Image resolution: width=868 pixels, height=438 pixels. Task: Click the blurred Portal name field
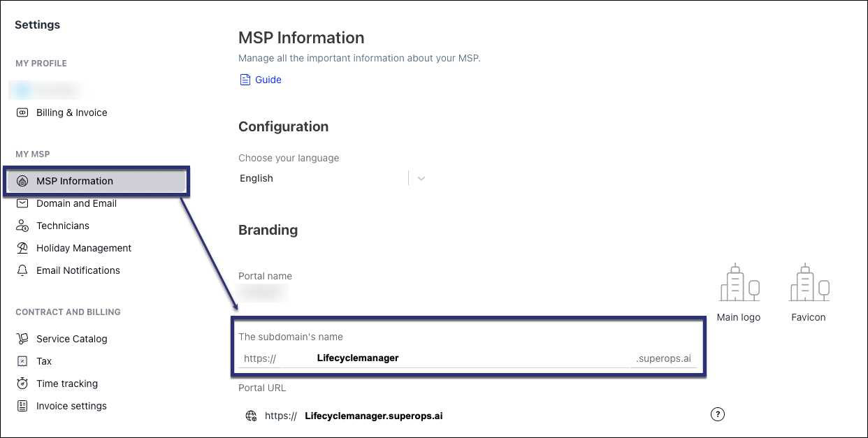(x=262, y=292)
